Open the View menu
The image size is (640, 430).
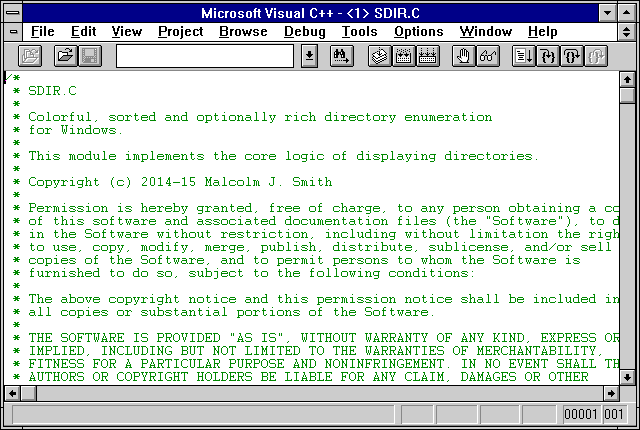click(x=127, y=31)
